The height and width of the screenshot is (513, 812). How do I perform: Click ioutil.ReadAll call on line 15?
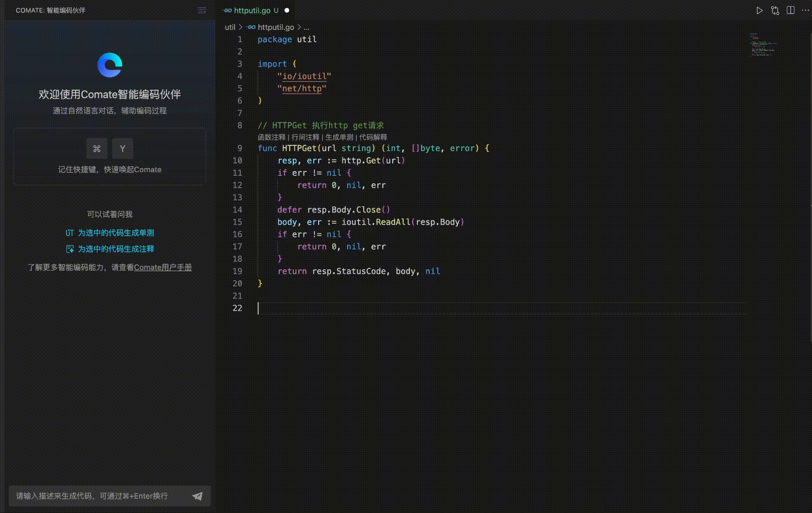(403, 222)
